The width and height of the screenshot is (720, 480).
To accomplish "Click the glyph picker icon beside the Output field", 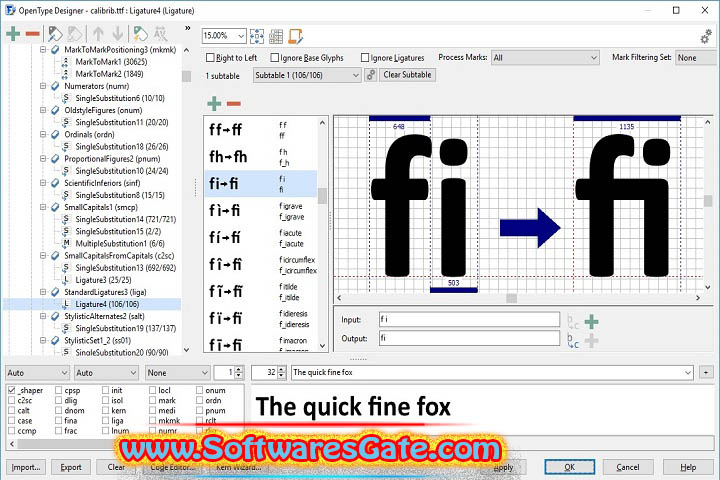I will 573,341.
